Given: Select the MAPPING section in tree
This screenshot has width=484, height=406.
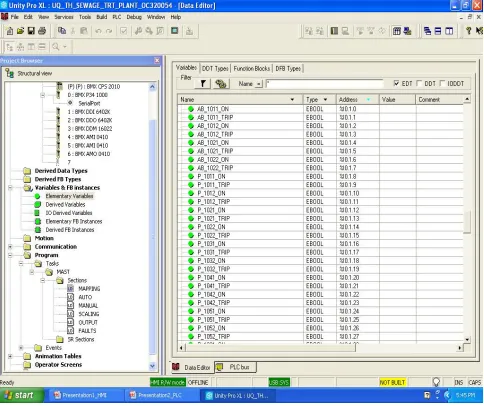Looking at the screenshot, I should pyautogui.click(x=89, y=289).
